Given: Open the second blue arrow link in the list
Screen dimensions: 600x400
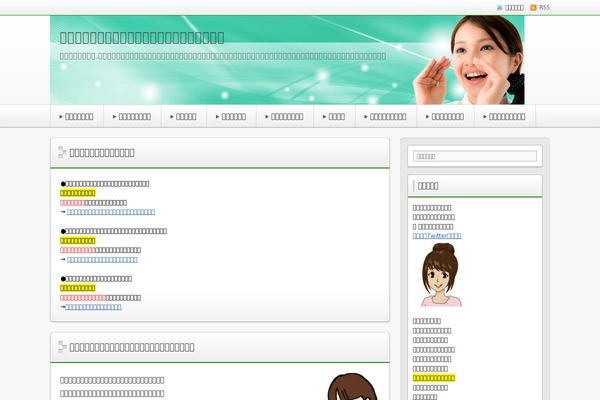Looking at the screenshot, I should pos(102,260).
